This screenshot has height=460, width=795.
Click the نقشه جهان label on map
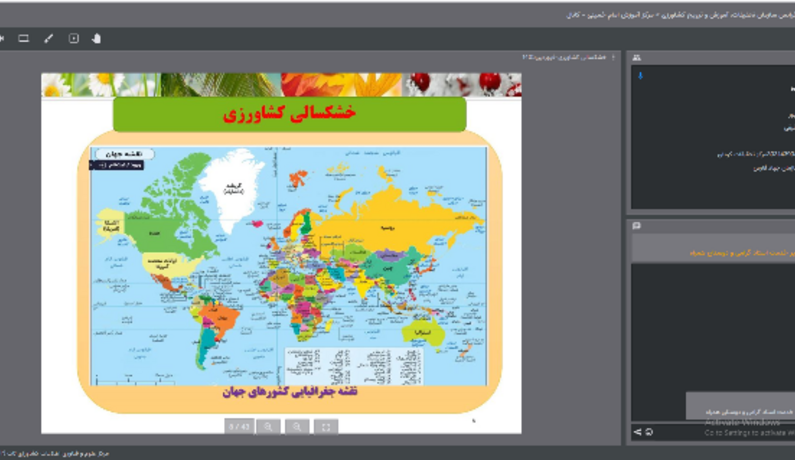[125, 154]
